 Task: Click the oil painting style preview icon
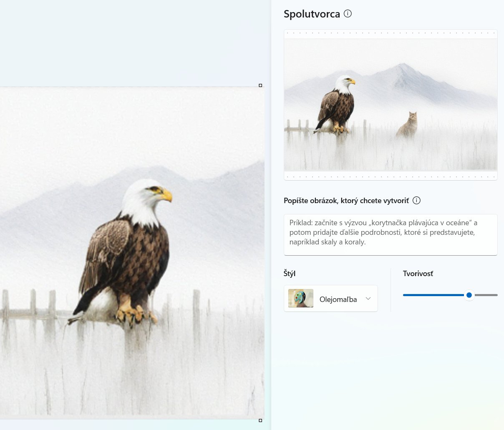click(301, 299)
